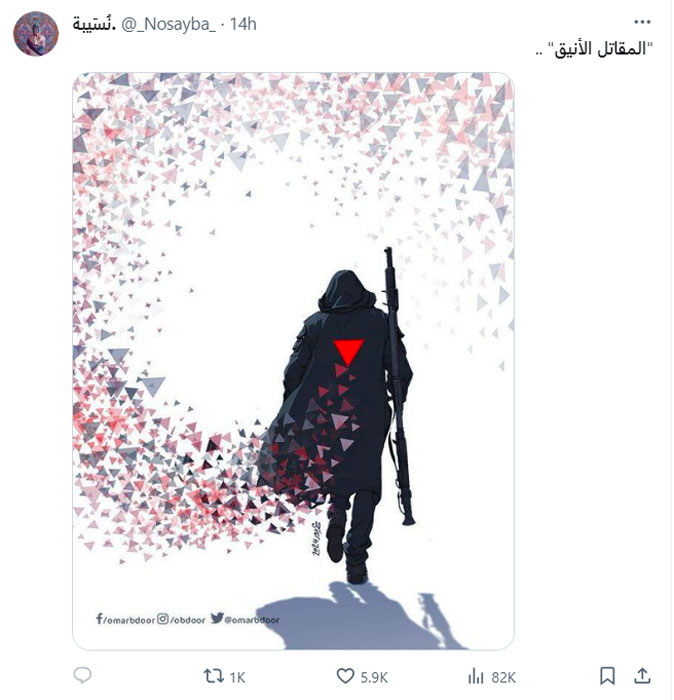Like the tweet with heart icon
The width and height of the screenshot is (674, 700).
pos(345,676)
